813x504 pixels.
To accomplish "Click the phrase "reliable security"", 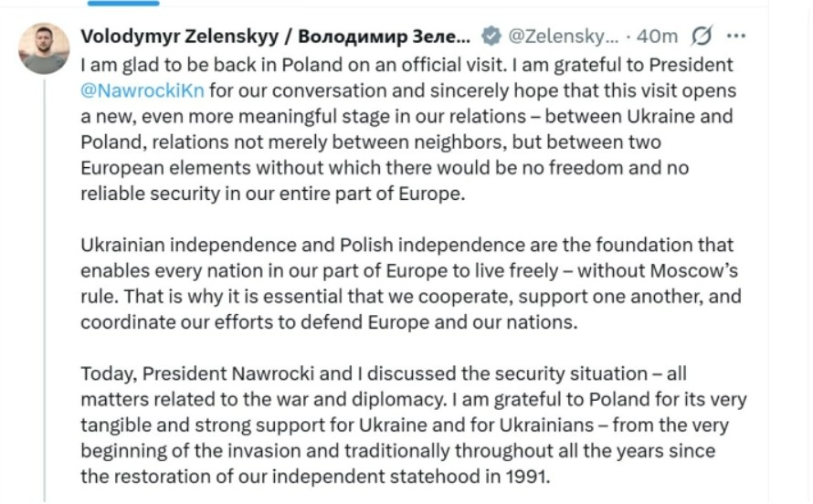I will click(x=153, y=194).
